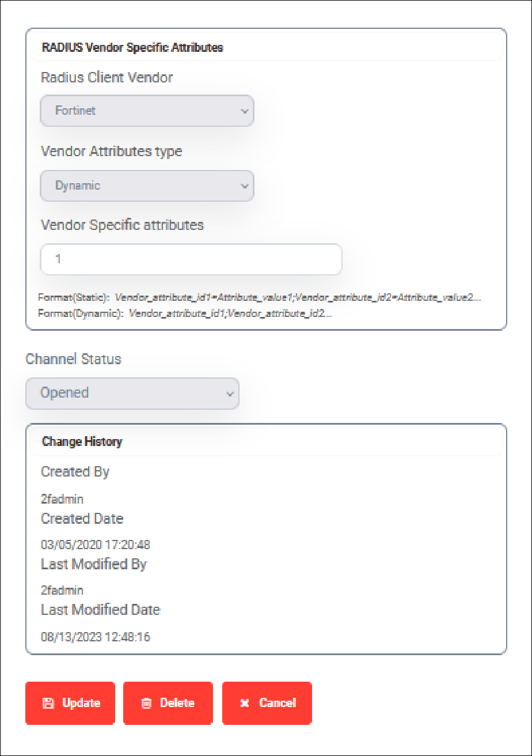Click the Created Date value 03/05/2020 17:20:48
Image resolution: width=532 pixels, height=756 pixels.
(x=96, y=545)
